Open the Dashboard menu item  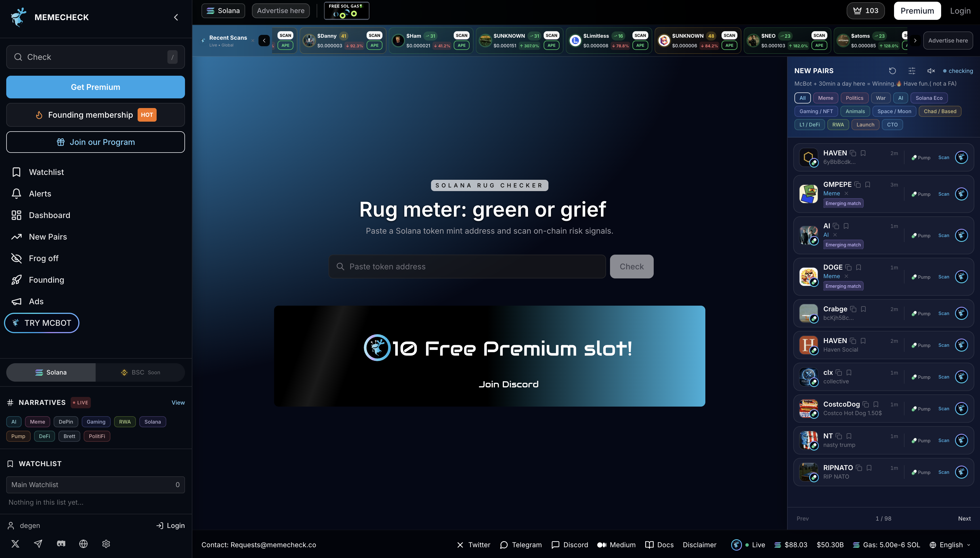coord(49,215)
